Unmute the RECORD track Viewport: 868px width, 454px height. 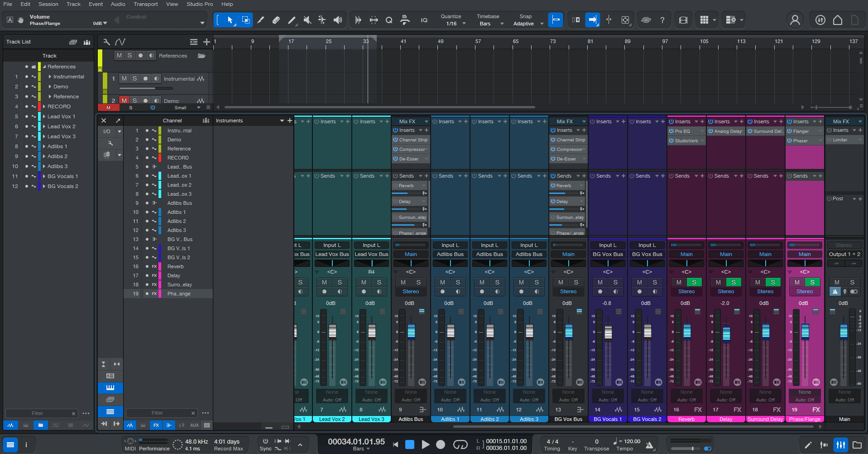(109, 107)
